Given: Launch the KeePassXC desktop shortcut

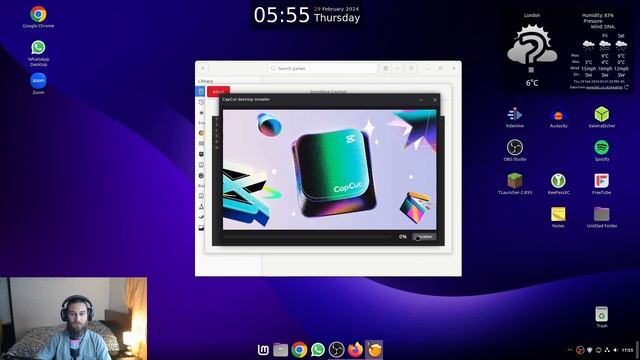Looking at the screenshot, I should 558,184.
